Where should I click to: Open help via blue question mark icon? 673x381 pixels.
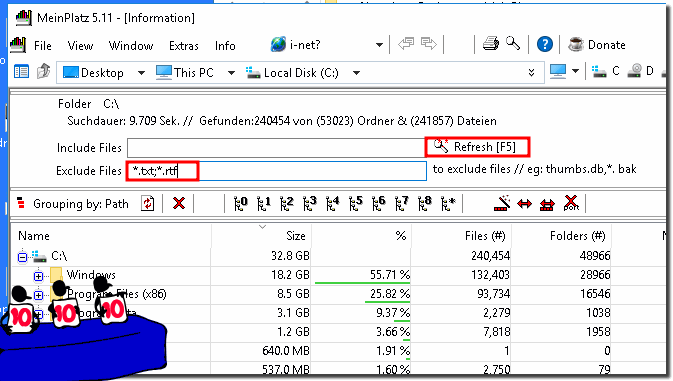545,44
